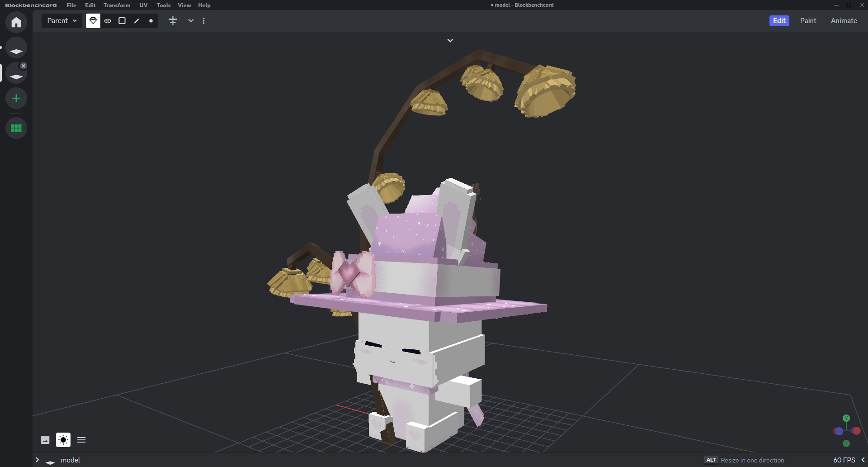Open the green grid icon in sidebar
Viewport: 868px width, 467px height.
click(x=16, y=128)
